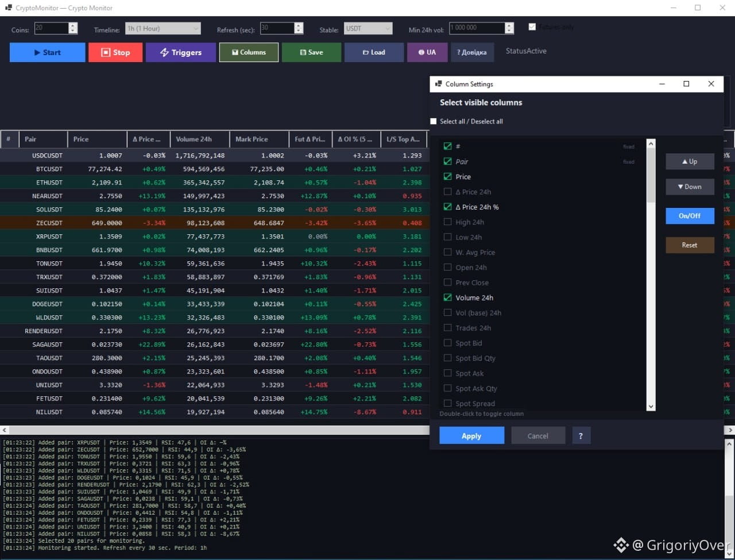Apply the column settings
This screenshot has height=560, width=735.
coord(472,436)
